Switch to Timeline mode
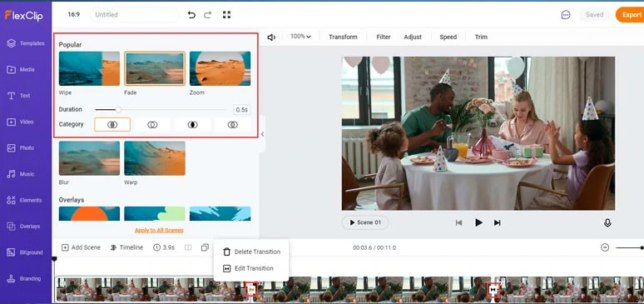This screenshot has width=644, height=304. point(126,247)
